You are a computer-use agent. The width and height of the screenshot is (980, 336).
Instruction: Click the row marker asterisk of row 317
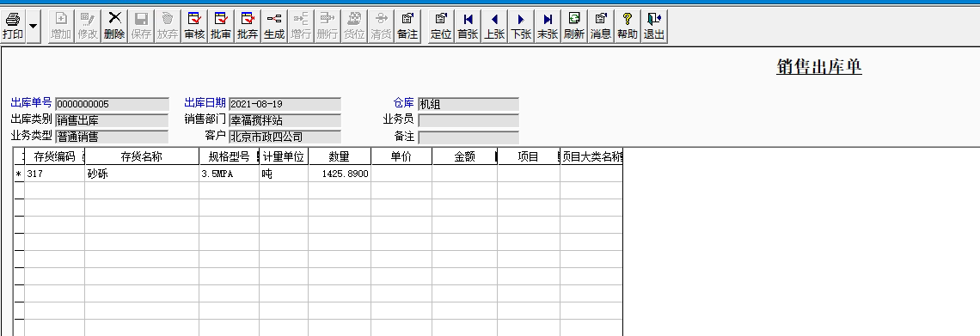click(19, 174)
